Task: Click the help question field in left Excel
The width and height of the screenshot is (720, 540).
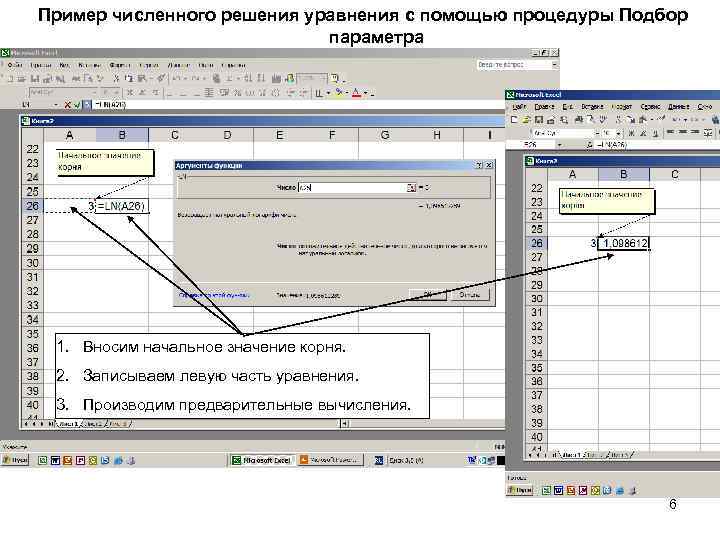Action: pyautogui.click(x=517, y=65)
